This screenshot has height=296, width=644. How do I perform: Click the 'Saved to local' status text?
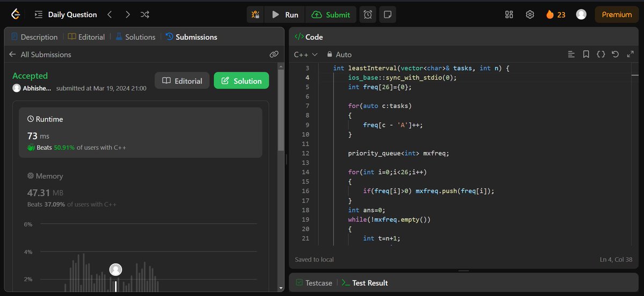314,259
